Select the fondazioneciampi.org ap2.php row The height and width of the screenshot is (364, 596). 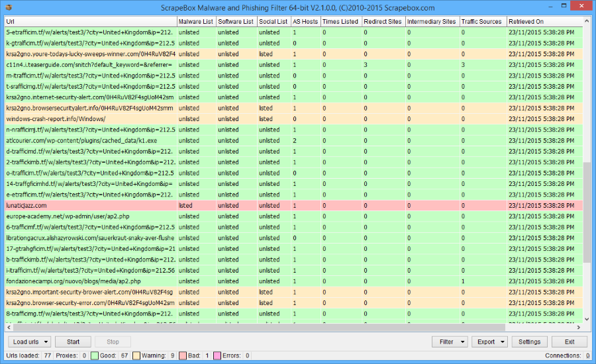293,281
